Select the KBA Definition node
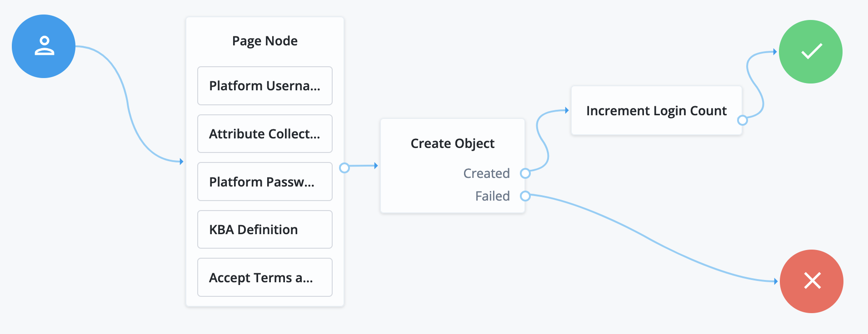The height and width of the screenshot is (334, 868). tap(265, 230)
